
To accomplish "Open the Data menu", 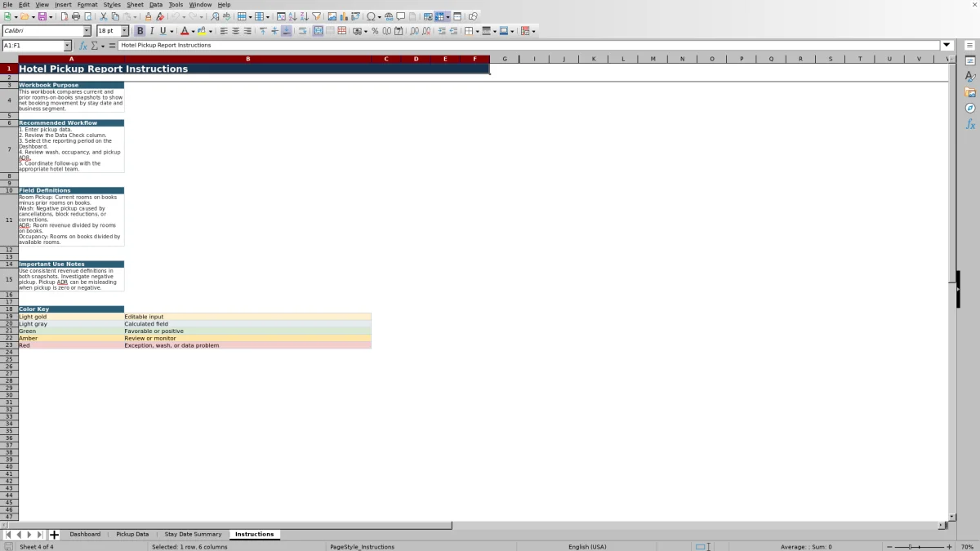I will coord(155,5).
